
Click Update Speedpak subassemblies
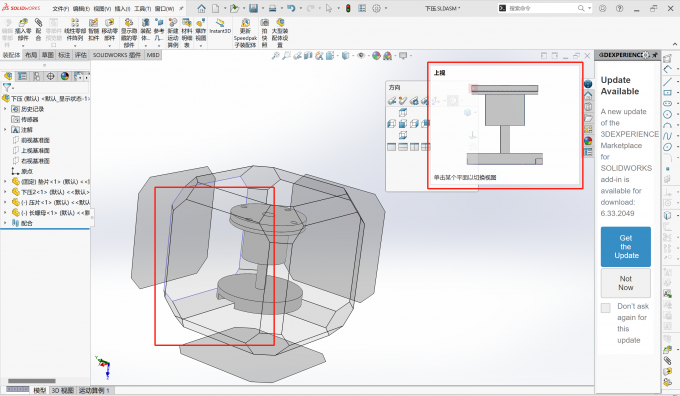245,33
